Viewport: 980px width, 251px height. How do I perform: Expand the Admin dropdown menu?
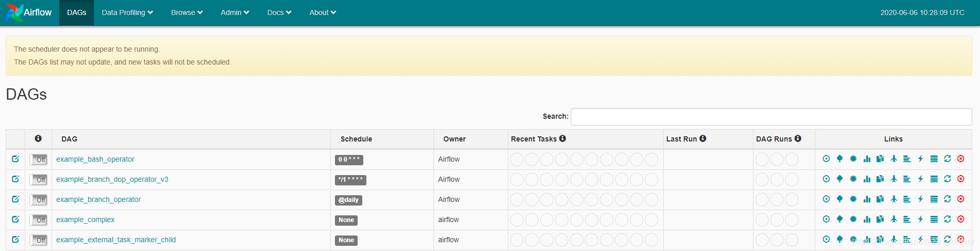[x=235, y=12]
